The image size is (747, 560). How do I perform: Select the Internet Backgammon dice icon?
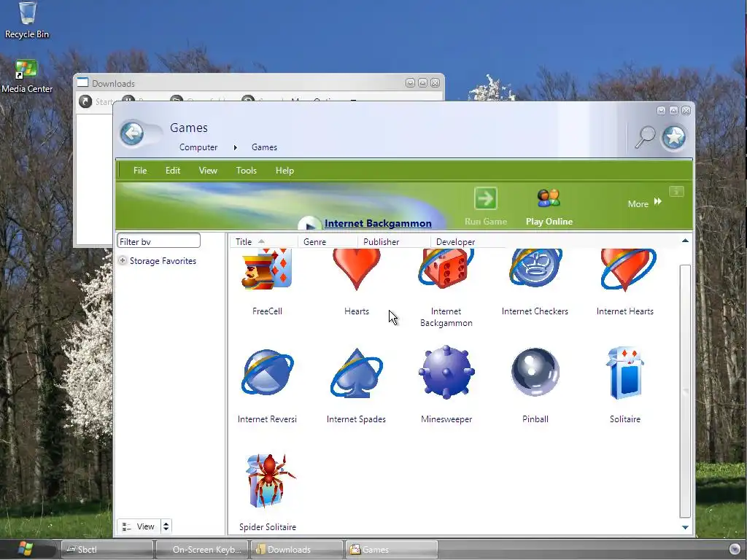(446, 269)
